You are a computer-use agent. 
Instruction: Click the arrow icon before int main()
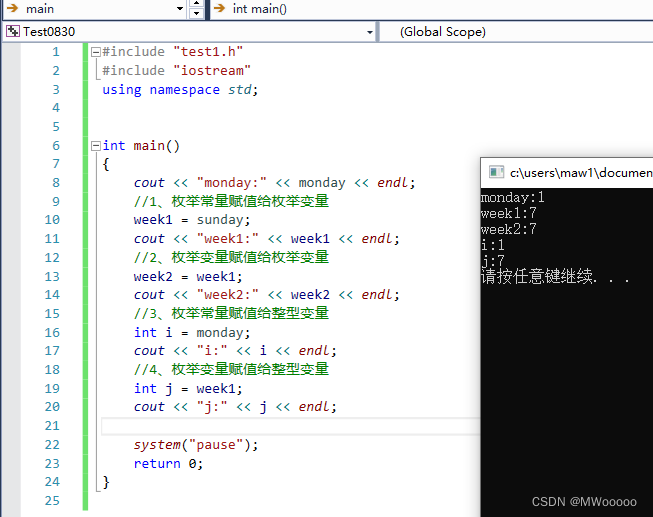[219, 9]
